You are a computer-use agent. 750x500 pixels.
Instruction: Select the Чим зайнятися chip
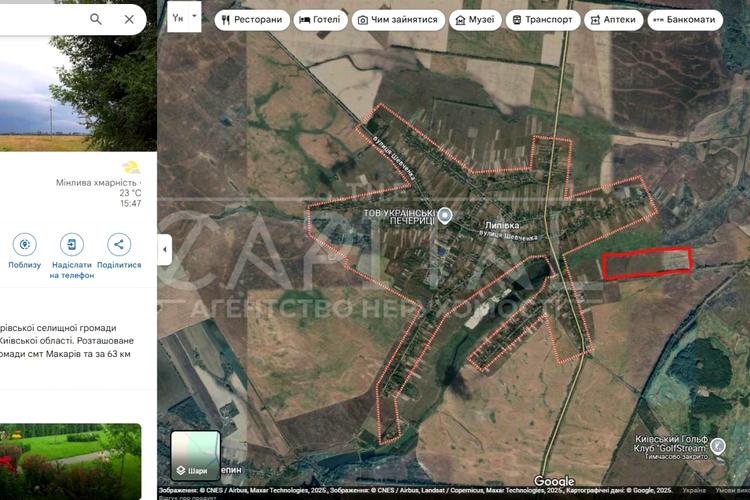coord(398,20)
